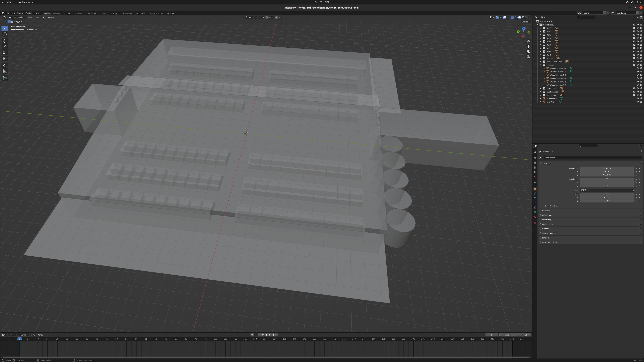Open the Modifier properties wrench tab
The image size is (644, 362).
click(x=535, y=194)
